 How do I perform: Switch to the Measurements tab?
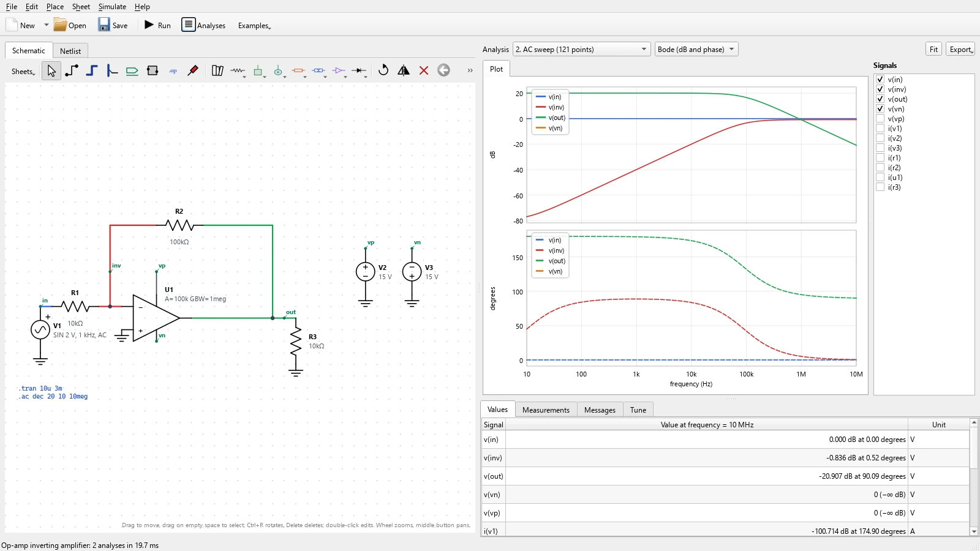[546, 410]
